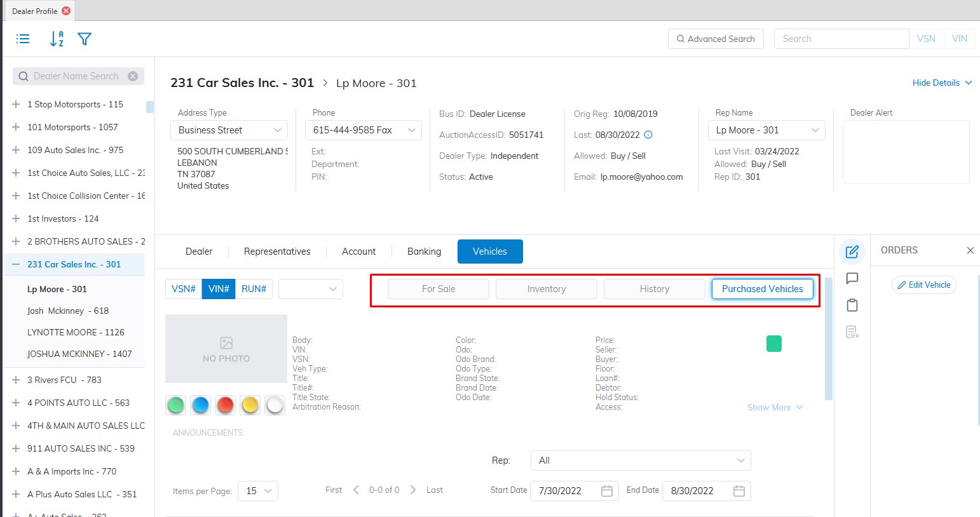
Task: Toggle the VSN# search mode
Action: (184, 289)
